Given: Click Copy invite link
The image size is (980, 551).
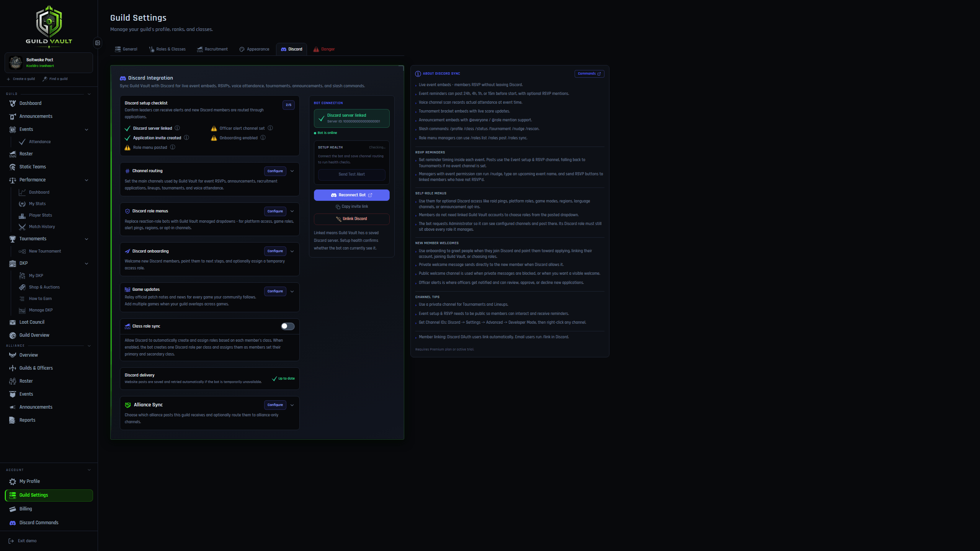Looking at the screenshot, I should click(x=352, y=207).
